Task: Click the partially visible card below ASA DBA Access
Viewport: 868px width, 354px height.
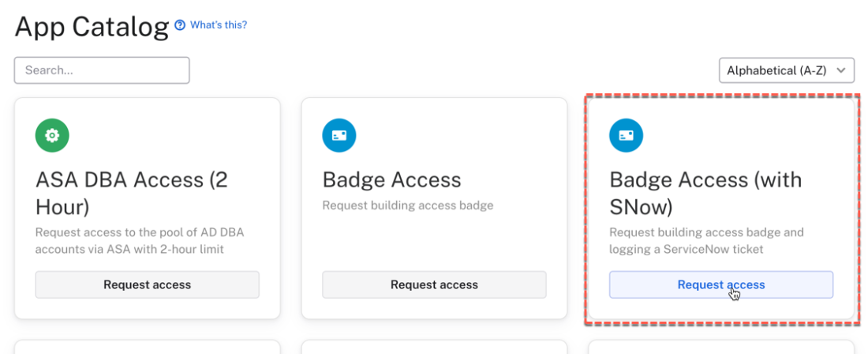Action: (x=148, y=348)
